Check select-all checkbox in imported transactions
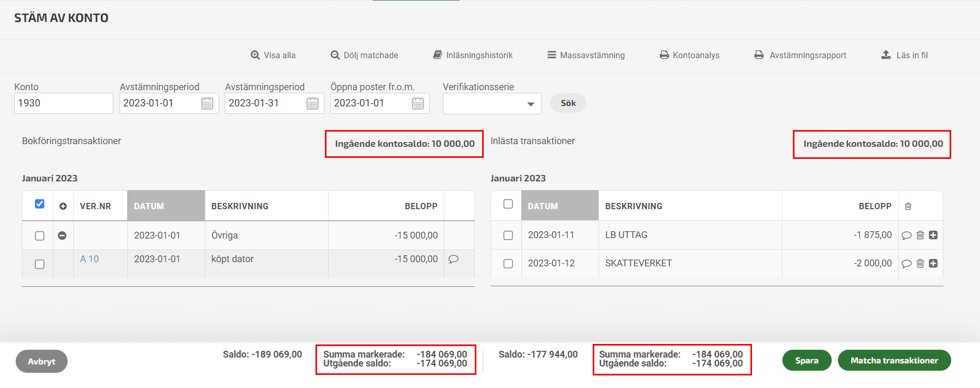This screenshot has width=980, height=388. coord(508,204)
